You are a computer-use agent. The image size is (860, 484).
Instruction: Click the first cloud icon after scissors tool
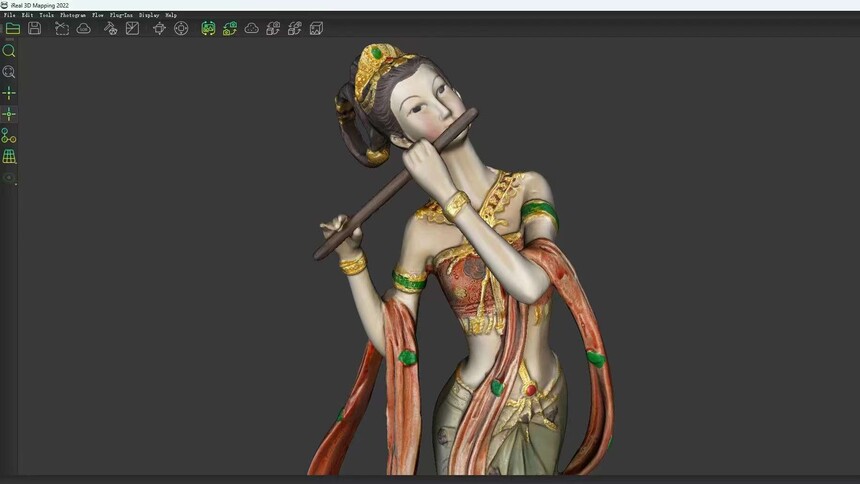tap(83, 28)
